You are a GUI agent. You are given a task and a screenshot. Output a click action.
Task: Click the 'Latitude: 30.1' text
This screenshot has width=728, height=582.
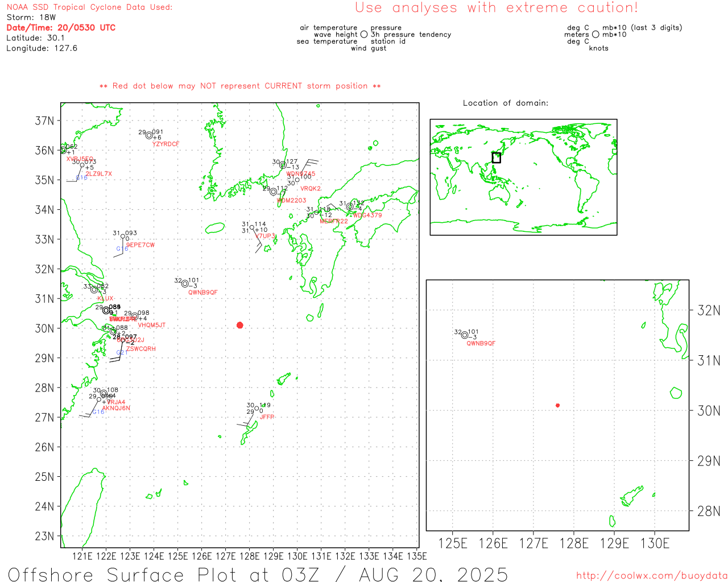point(35,38)
